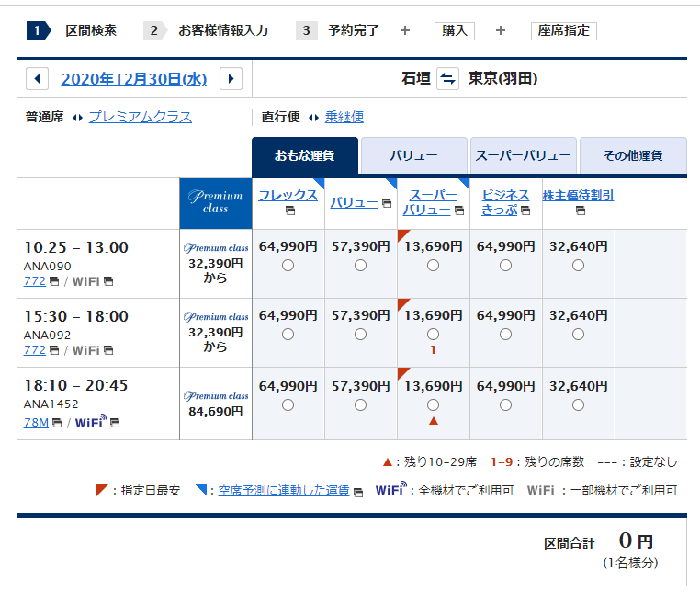
Task: Click the 直行便 / 乗継便 switch arrows
Action: tap(313, 118)
